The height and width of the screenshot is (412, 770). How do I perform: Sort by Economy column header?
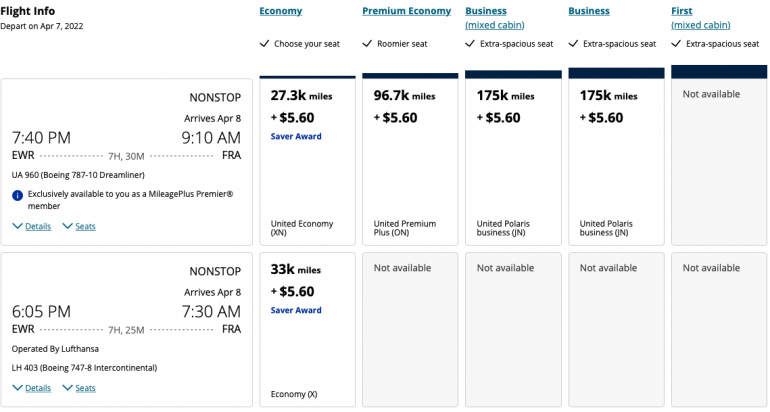[280, 11]
